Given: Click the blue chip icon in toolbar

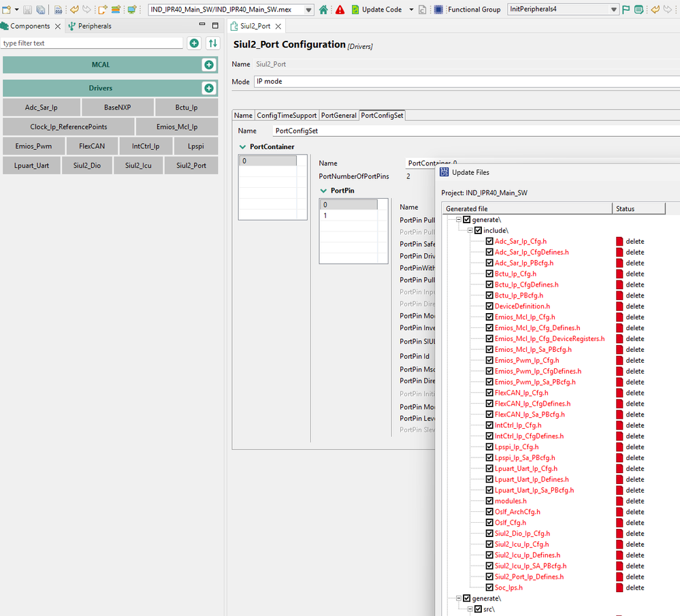Looking at the screenshot, I should click(438, 9).
